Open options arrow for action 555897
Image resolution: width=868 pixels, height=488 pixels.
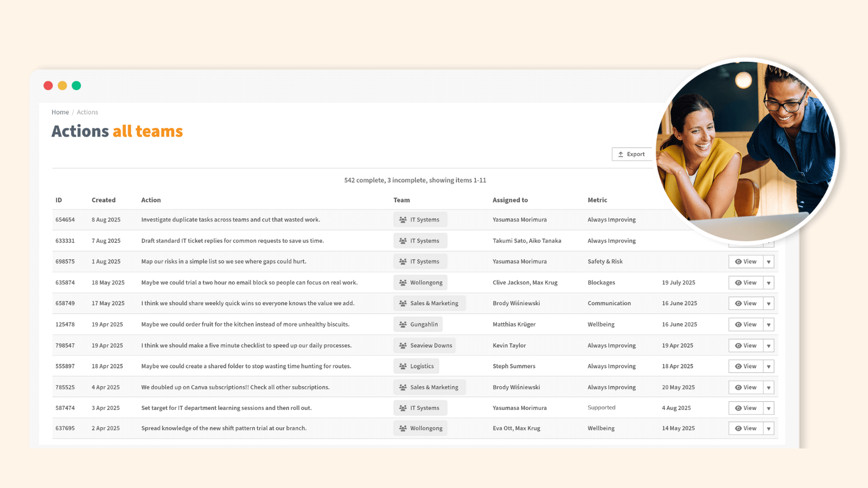769,367
